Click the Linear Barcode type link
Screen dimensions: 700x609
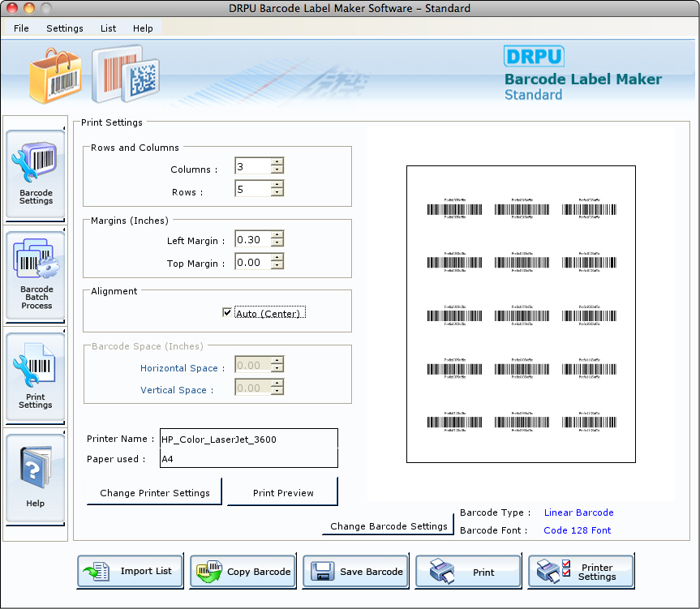point(578,513)
